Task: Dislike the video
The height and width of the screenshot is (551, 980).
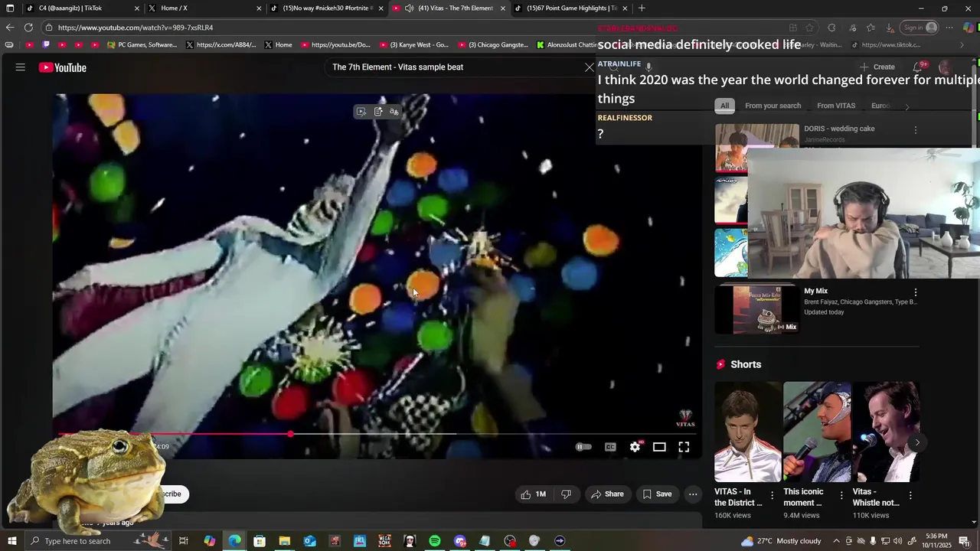Action: pos(567,494)
